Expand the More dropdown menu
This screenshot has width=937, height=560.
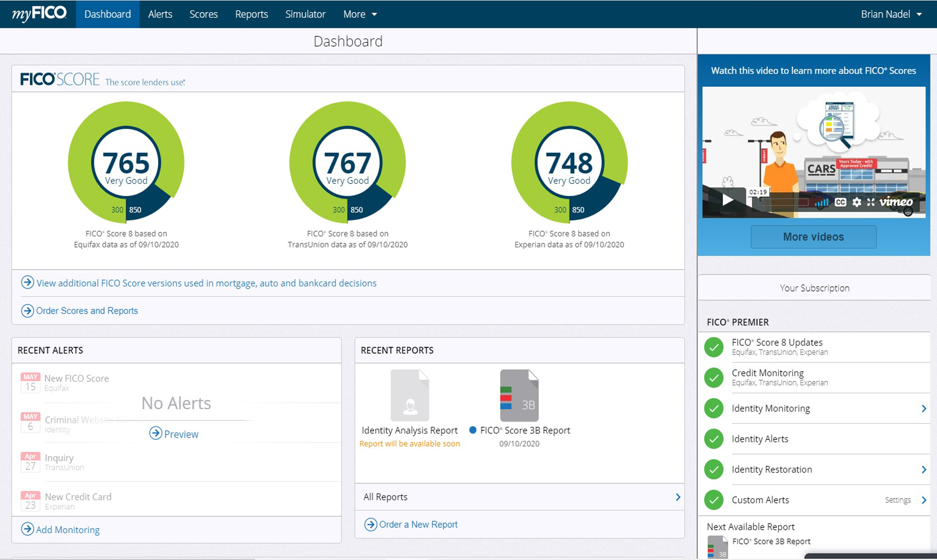[x=360, y=14]
